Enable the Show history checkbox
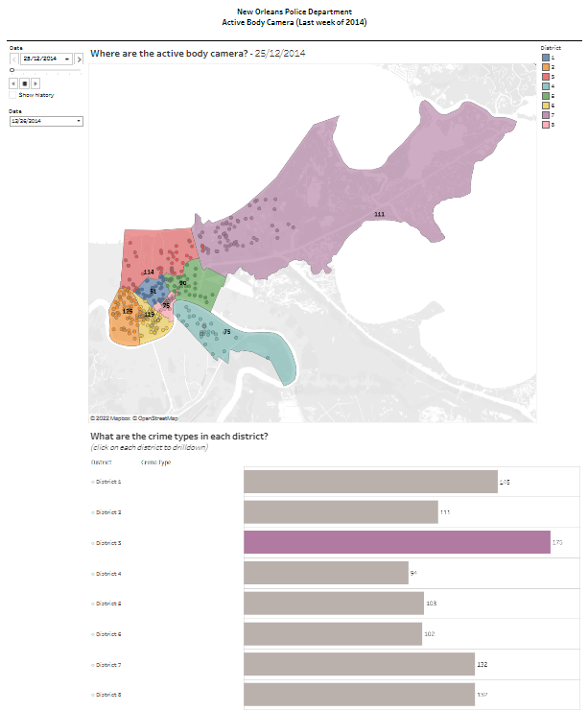The height and width of the screenshot is (711, 588). [12, 95]
